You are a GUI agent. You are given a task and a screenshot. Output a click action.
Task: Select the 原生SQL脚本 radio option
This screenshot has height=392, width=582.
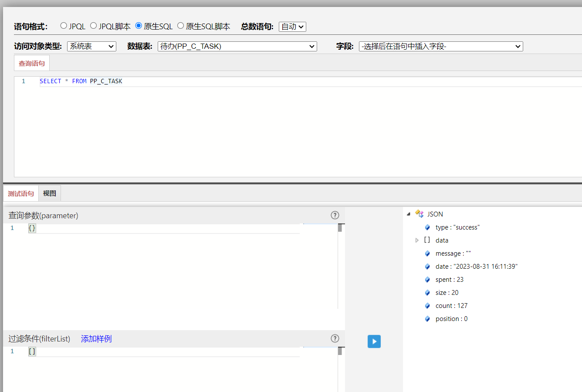(x=180, y=26)
